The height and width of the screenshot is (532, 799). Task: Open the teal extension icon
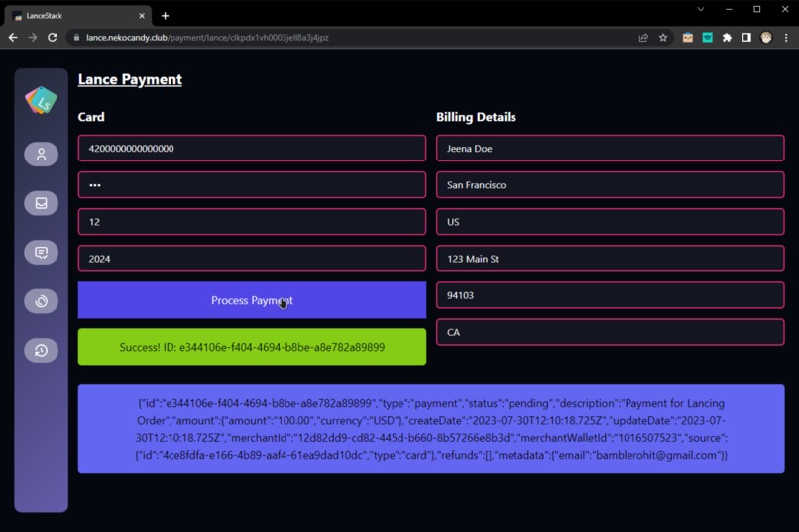pyautogui.click(x=707, y=38)
